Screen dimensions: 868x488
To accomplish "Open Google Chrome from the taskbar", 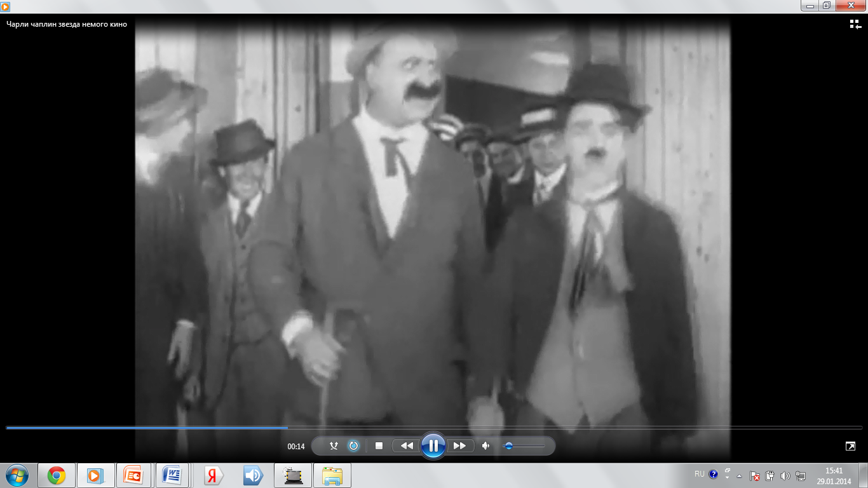I will tap(57, 475).
